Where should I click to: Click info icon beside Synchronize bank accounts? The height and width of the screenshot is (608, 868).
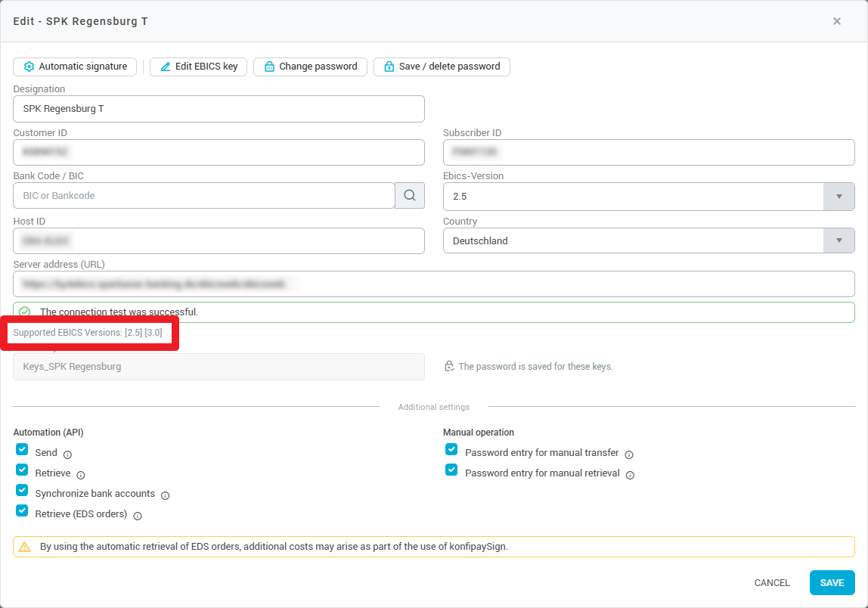pos(165,495)
